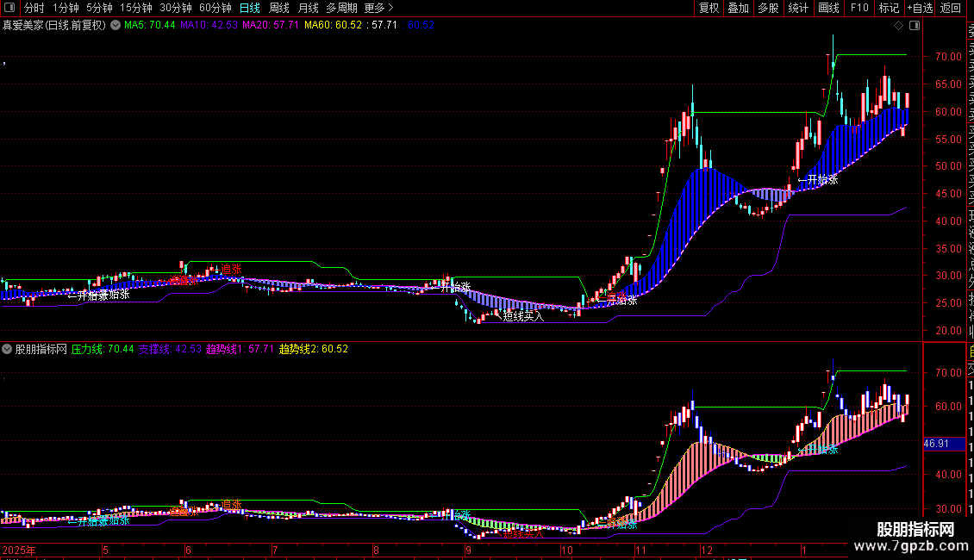
Task: Open F10 company info
Action: coord(859,8)
